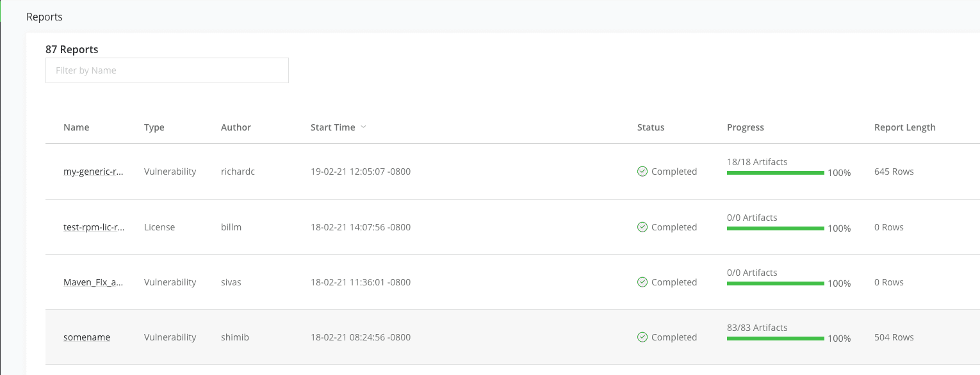This screenshot has height=375, width=980.
Task: Click the Filter by Name input field
Action: pos(167,70)
